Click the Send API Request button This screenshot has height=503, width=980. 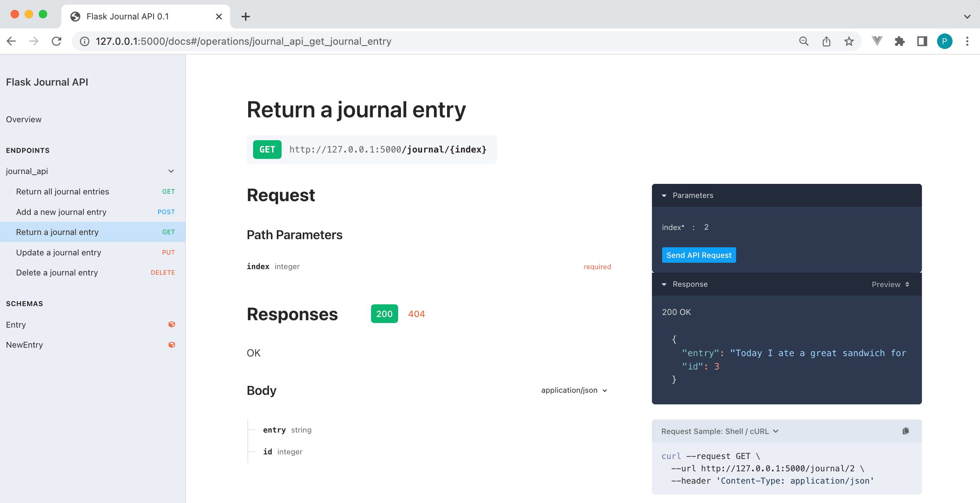click(x=698, y=255)
